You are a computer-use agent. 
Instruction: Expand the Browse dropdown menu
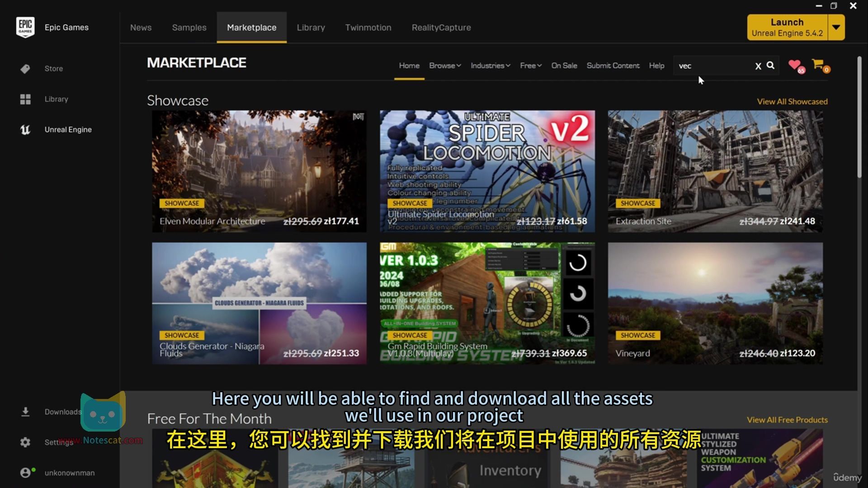click(445, 66)
